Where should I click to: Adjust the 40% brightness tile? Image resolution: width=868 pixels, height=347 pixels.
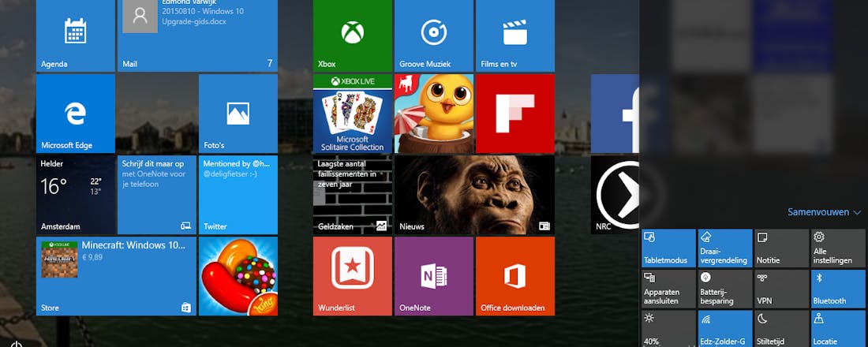(x=668, y=329)
